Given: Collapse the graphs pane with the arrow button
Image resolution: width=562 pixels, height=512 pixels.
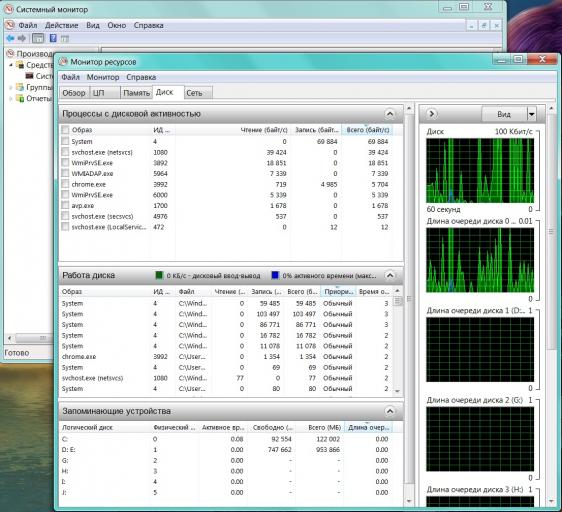Looking at the screenshot, I should [x=432, y=114].
